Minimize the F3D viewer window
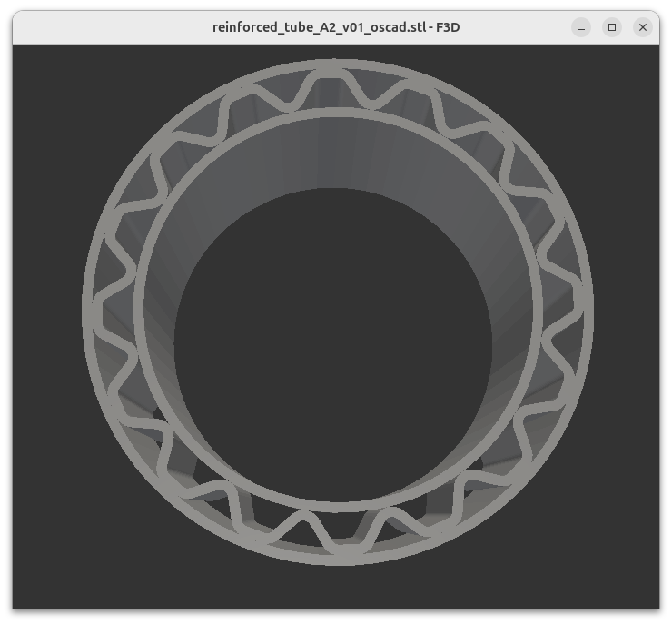The width and height of the screenshot is (672, 624). [x=581, y=27]
